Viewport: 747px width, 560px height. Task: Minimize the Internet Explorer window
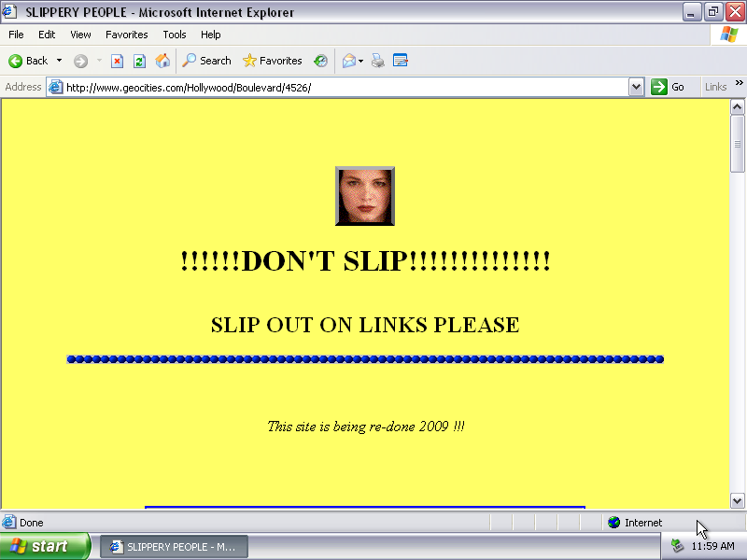691,12
